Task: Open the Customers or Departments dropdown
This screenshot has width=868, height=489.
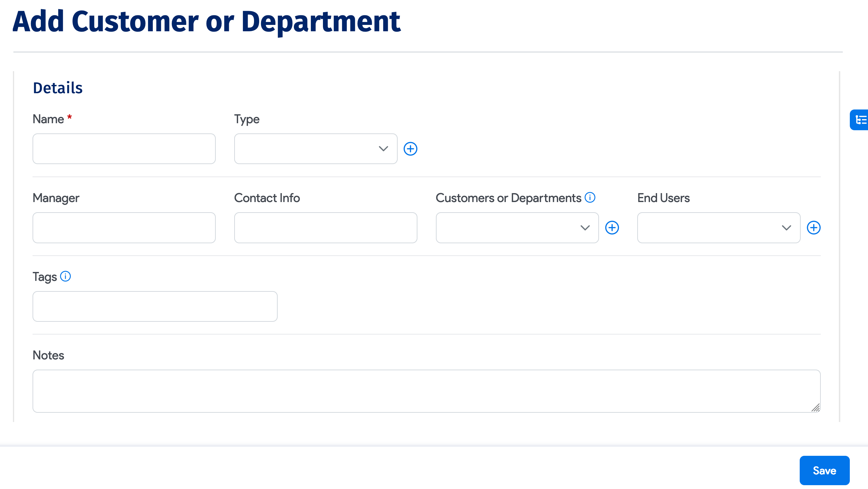Action: 585,228
